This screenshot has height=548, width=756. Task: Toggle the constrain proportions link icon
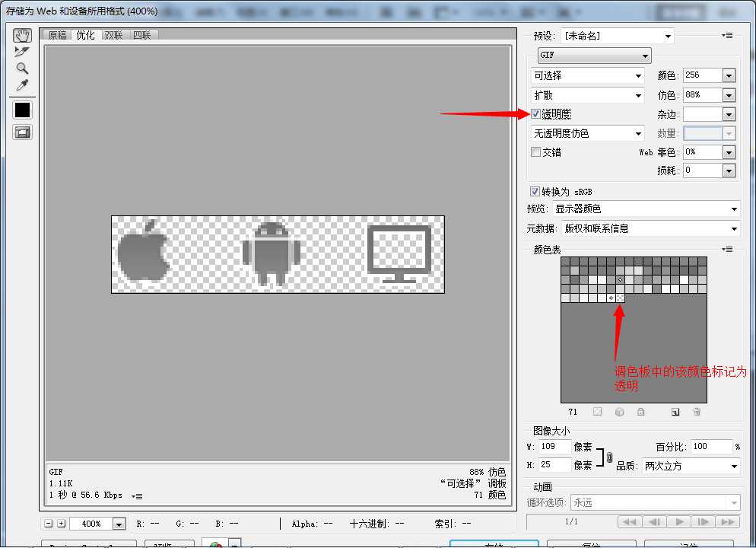pos(609,457)
